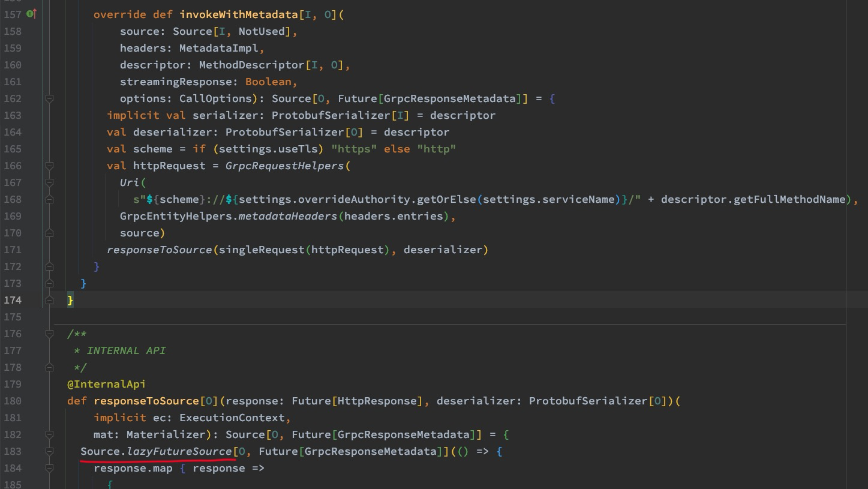Image resolution: width=868 pixels, height=489 pixels.
Task: Click 'MethodDescriptor' type on line 160
Action: pyautogui.click(x=252, y=65)
